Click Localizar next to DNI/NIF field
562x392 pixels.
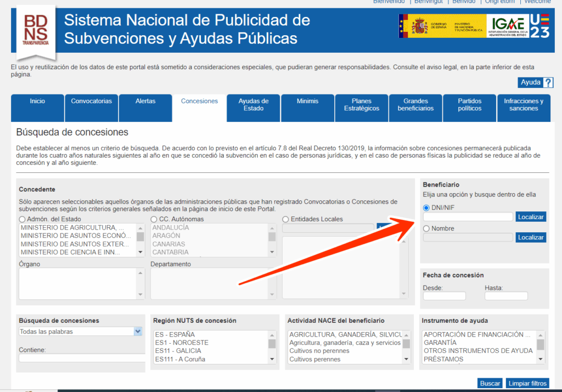tap(531, 217)
